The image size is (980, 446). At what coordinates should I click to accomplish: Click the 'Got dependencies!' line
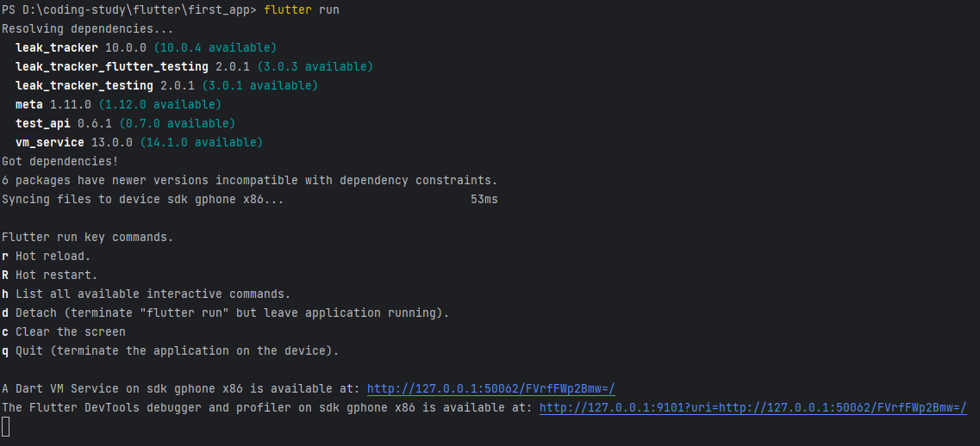point(60,161)
